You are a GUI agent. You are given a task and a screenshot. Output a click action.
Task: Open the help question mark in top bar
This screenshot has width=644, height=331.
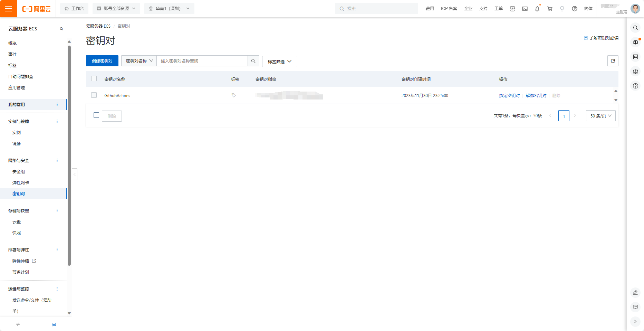pyautogui.click(x=574, y=9)
